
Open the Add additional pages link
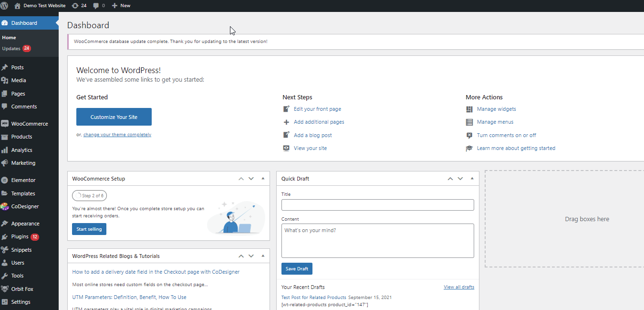coord(319,122)
